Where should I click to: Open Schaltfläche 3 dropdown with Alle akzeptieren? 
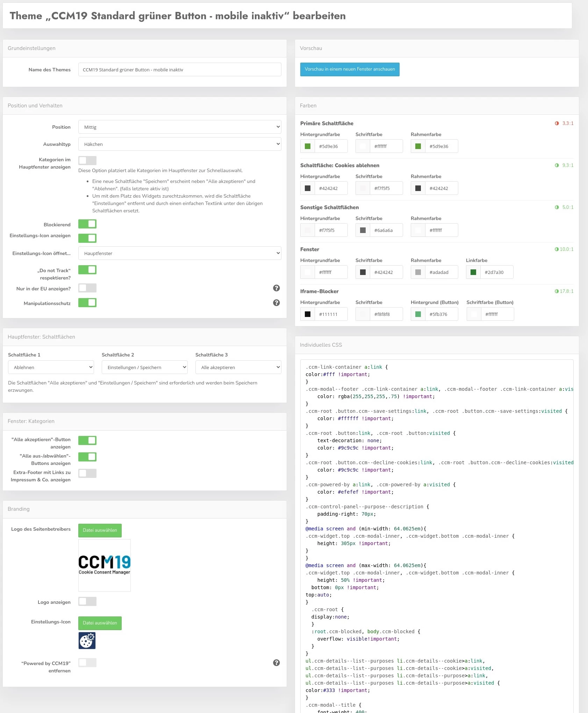point(238,367)
